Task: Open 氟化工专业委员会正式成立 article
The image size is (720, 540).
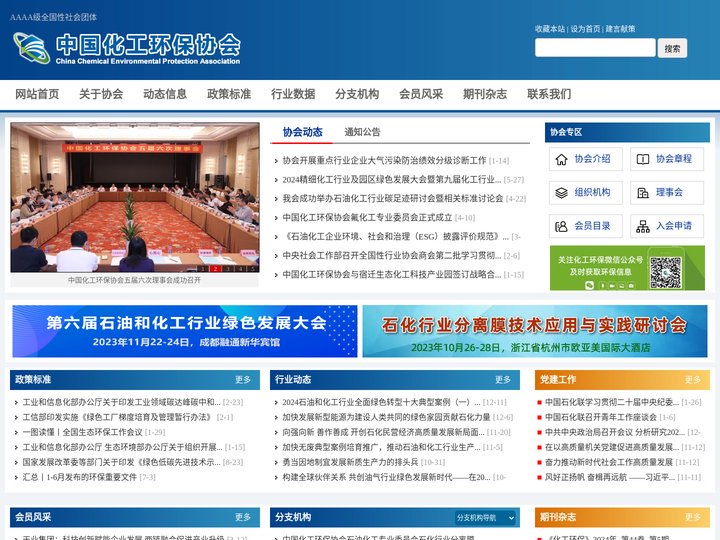Action: point(367,218)
